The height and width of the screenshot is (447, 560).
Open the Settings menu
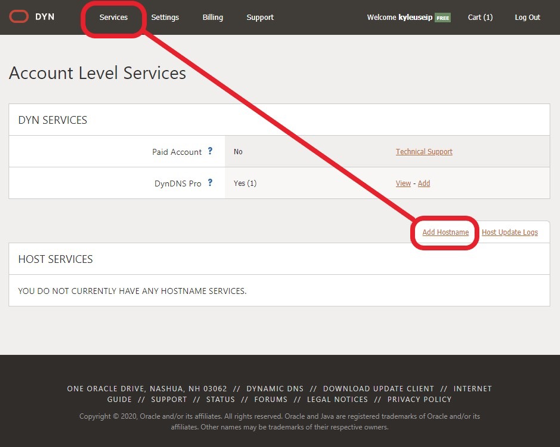coord(165,17)
